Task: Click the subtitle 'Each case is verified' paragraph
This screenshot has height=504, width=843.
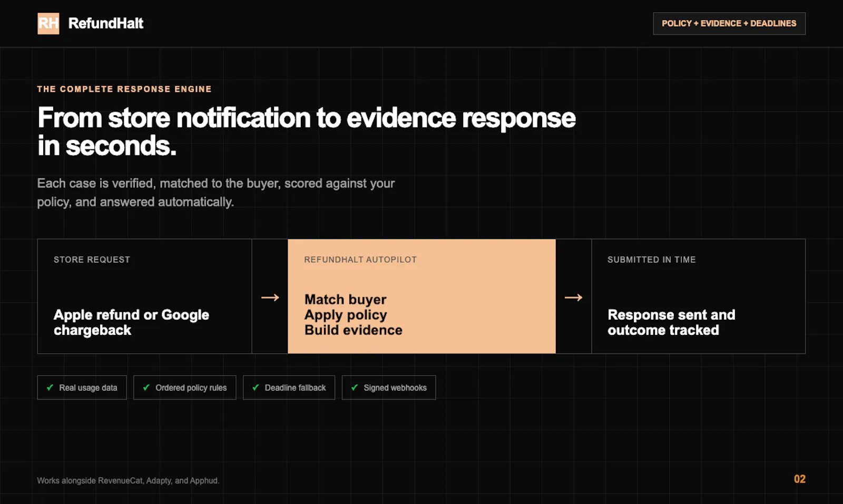Action: coord(215,193)
